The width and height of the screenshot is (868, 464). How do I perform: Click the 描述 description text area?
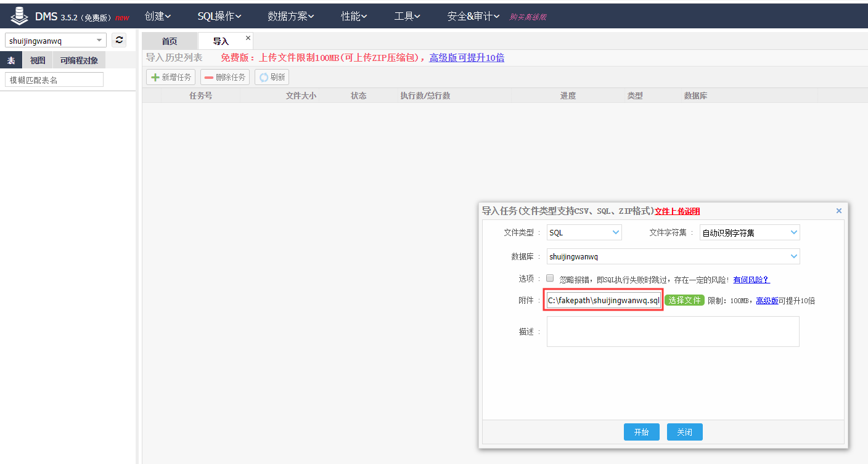pyautogui.click(x=673, y=332)
